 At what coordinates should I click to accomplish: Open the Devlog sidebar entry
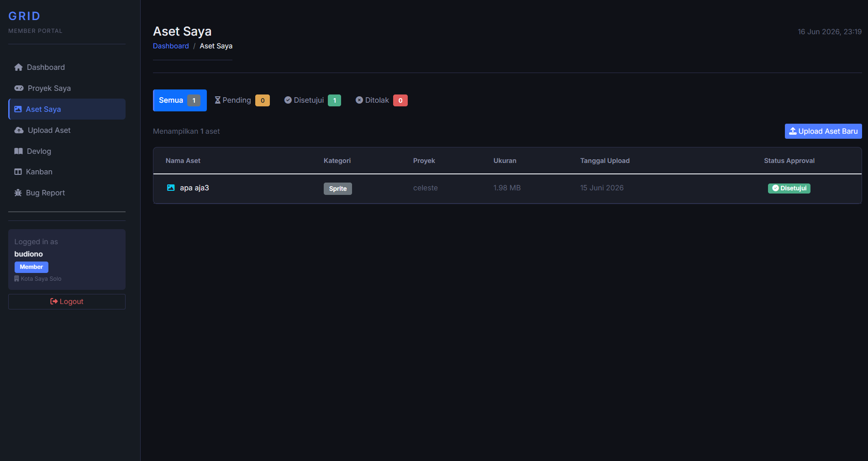pos(67,151)
